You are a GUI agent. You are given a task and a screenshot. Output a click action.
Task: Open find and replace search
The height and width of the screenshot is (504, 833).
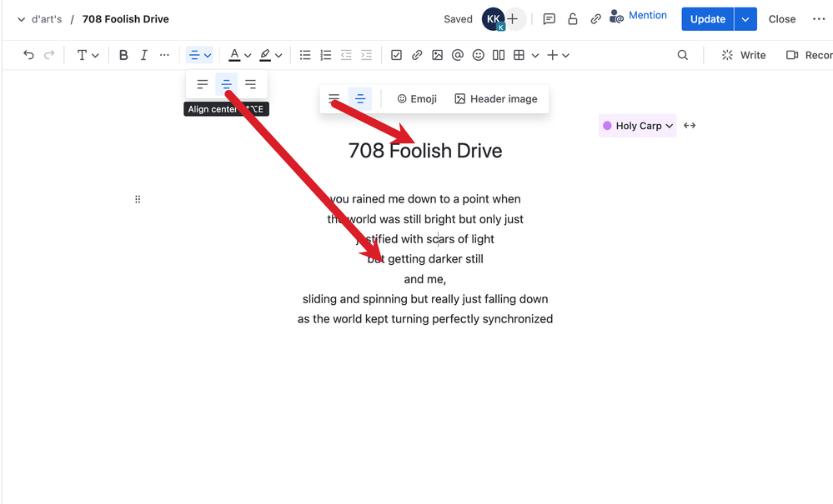click(683, 55)
